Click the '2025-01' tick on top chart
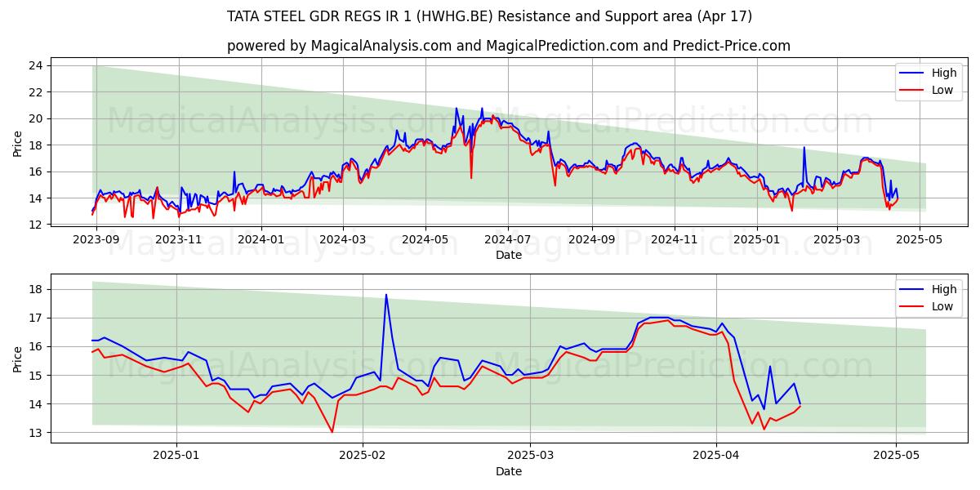The width and height of the screenshot is (980, 490). [756, 239]
